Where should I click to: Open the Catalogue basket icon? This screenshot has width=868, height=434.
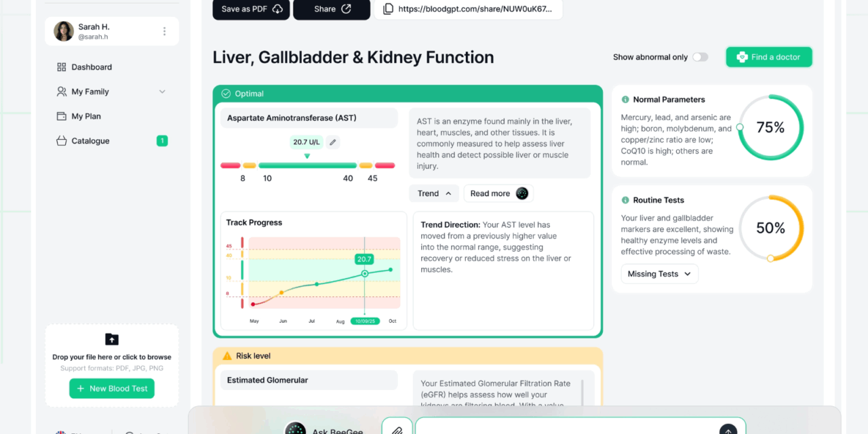[62, 140]
